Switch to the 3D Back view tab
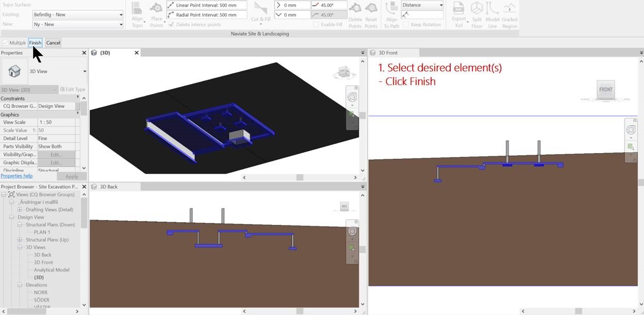The height and width of the screenshot is (315, 644). [x=110, y=187]
